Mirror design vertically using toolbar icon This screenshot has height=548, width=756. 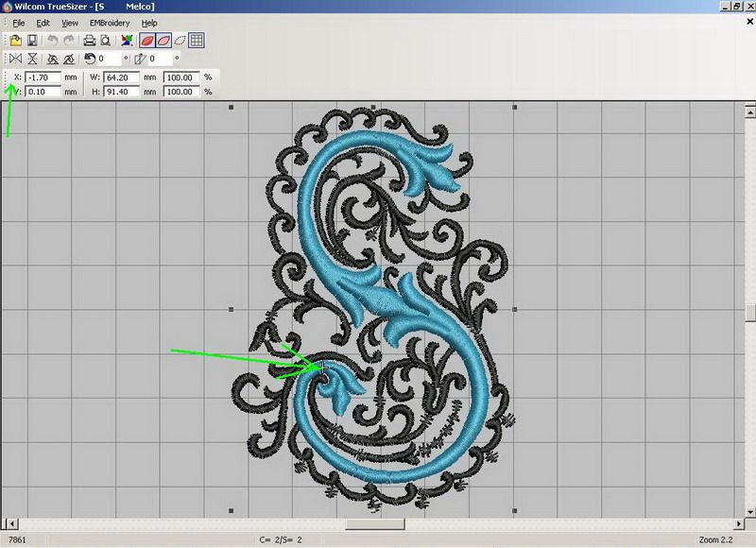pyautogui.click(x=32, y=59)
